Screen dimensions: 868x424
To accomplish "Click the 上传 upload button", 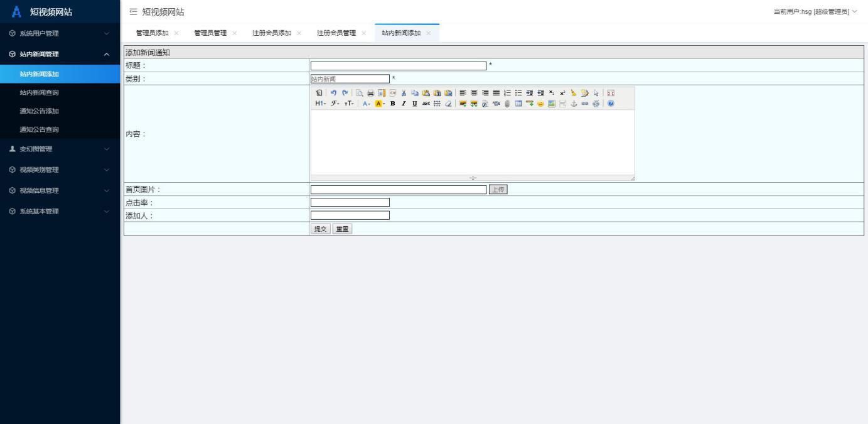I will [498, 189].
